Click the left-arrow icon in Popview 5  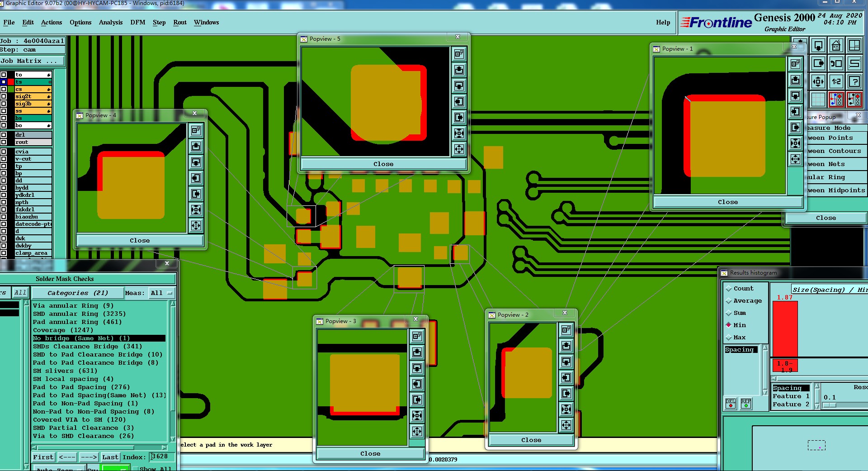tap(459, 102)
